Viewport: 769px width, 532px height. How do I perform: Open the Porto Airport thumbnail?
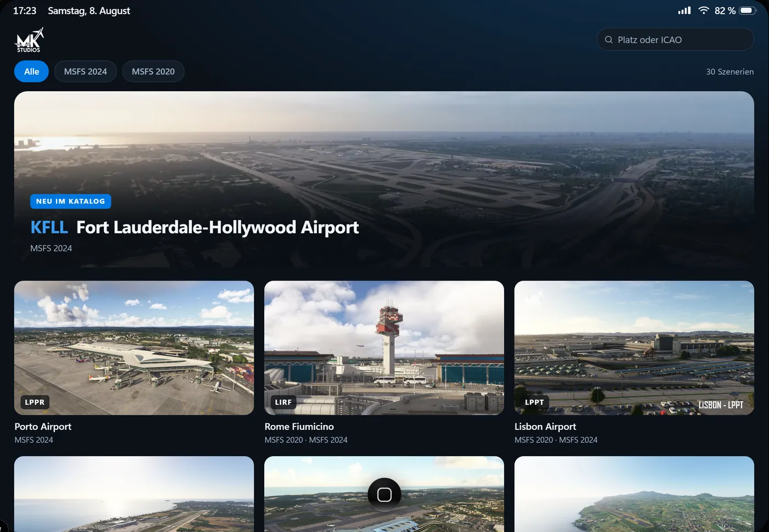pos(134,348)
